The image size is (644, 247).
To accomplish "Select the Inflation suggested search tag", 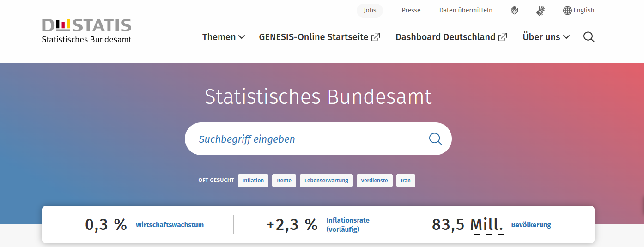I will pos(253,181).
